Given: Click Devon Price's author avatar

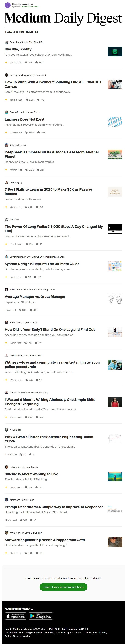Looking at the screenshot, I should pyautogui.click(x=7, y=112).
